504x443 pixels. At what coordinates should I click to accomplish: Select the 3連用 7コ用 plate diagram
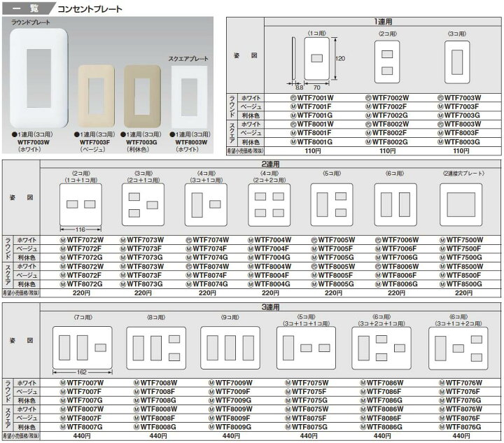tap(83, 348)
